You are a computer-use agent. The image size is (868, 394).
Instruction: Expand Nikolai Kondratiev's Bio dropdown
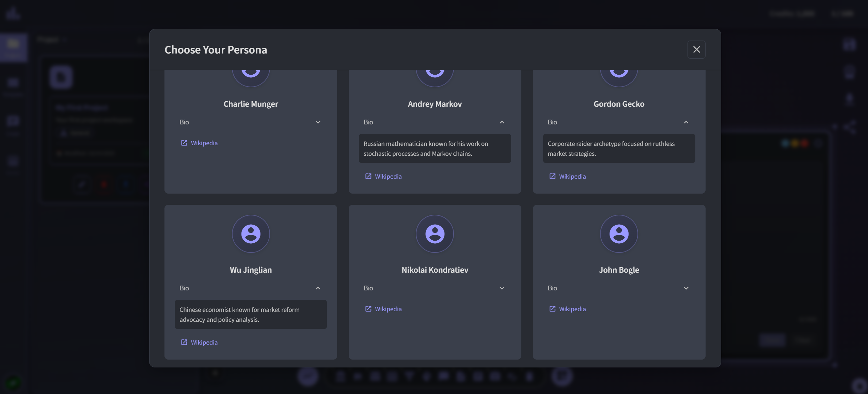click(x=502, y=288)
